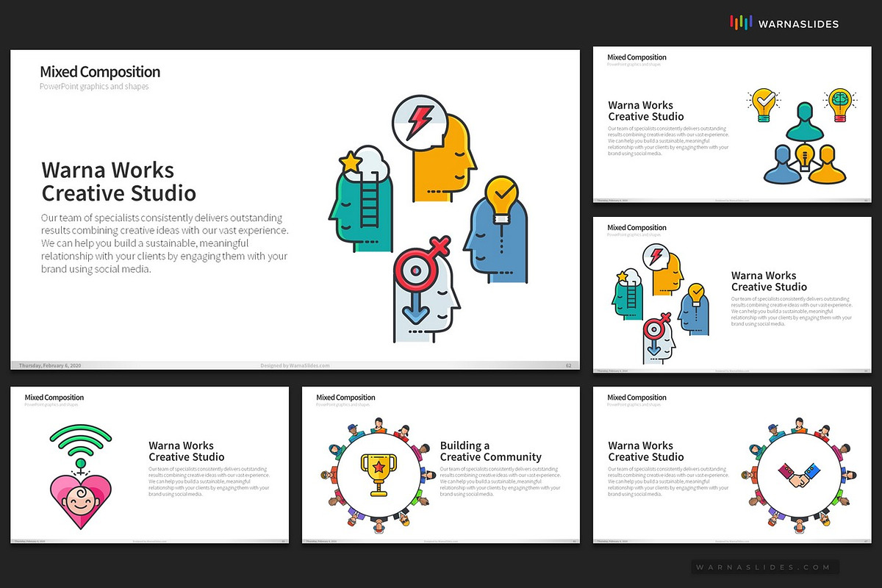Click the small teal ladder head in middle-right slide
882x588 pixels.
628,293
